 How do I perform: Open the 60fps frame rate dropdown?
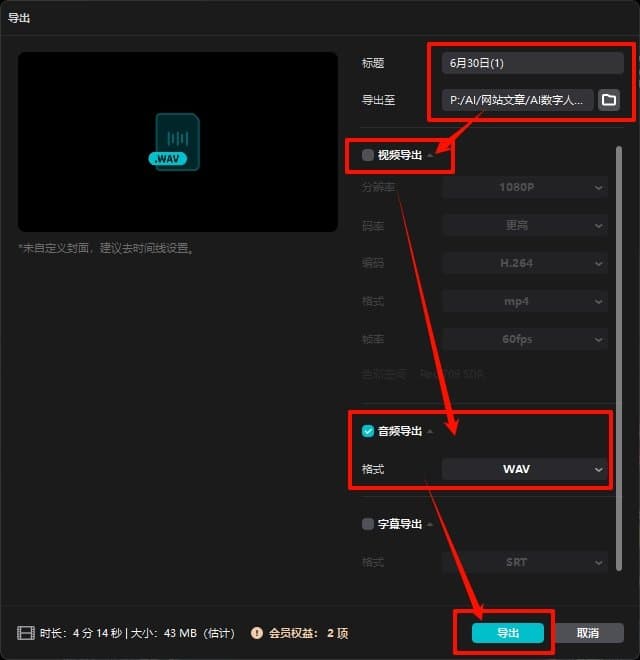click(524, 339)
